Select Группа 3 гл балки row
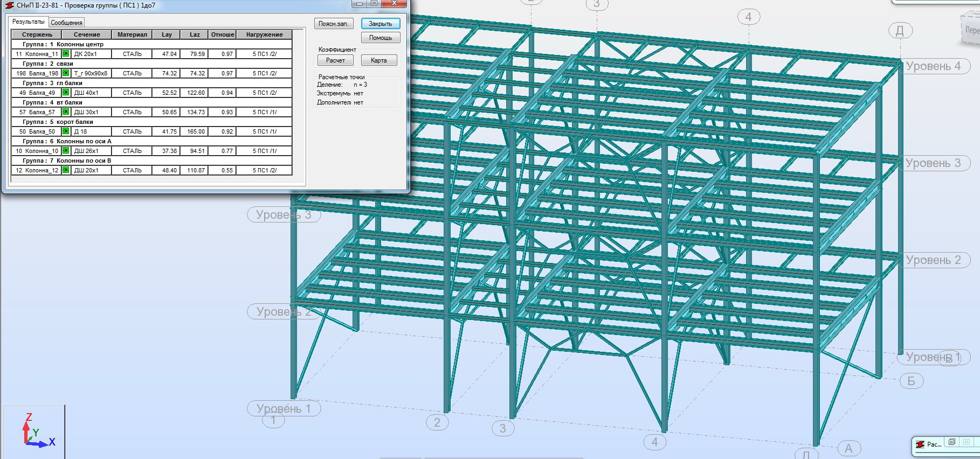Image resolution: width=980 pixels, height=459 pixels. pyautogui.click(x=152, y=83)
